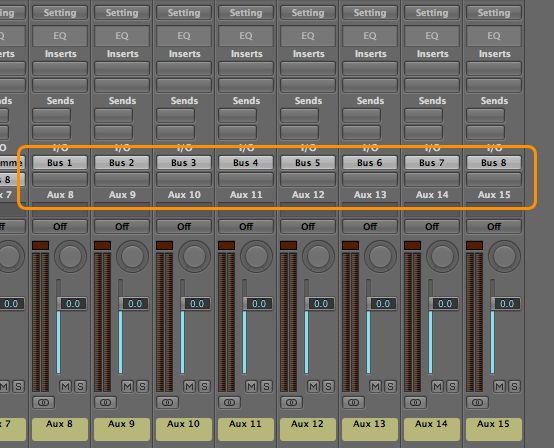Click the stereo format icon on Aux 11

coord(229,402)
